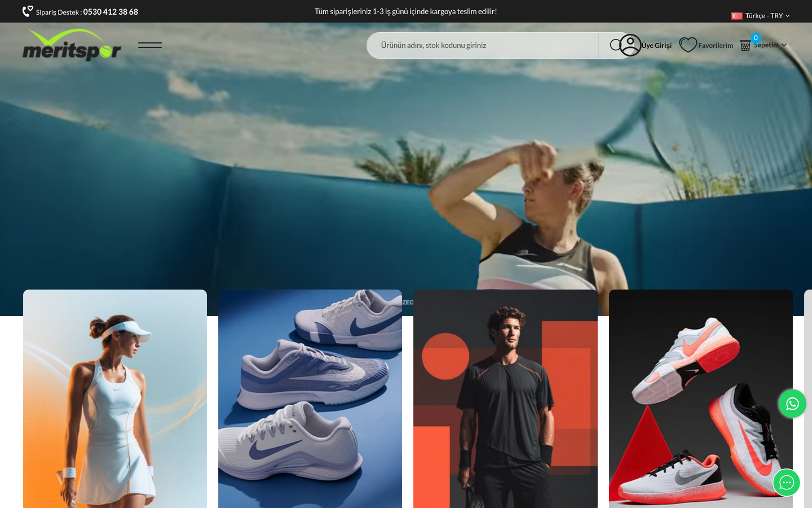Open the live chat bubble icon
This screenshot has height=508, width=812.
tap(787, 483)
